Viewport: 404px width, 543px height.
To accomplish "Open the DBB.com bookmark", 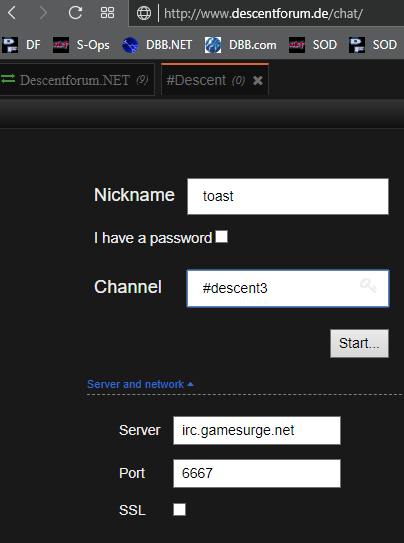I will coord(241,45).
